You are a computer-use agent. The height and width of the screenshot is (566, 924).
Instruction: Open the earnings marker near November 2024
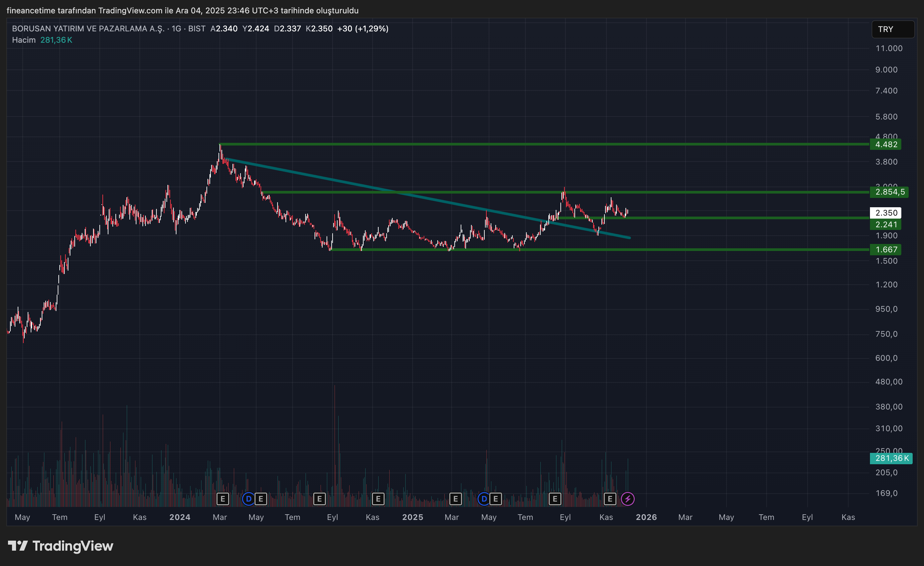[x=378, y=499]
